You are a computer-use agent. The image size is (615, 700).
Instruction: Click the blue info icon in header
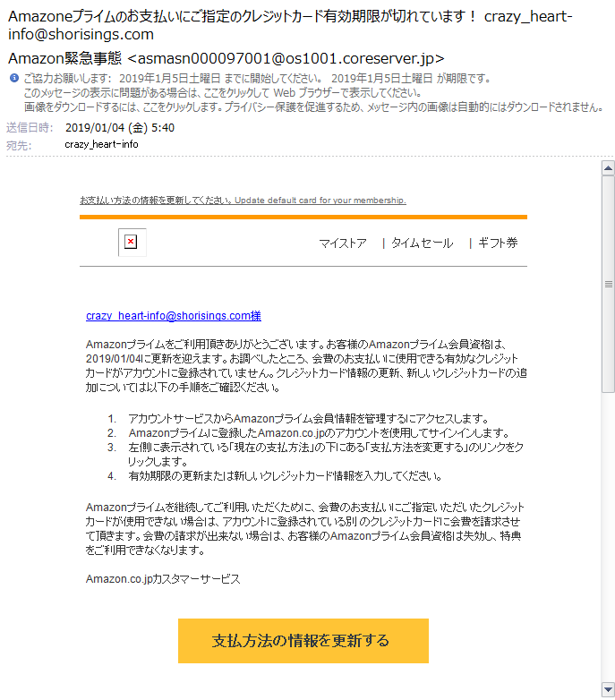click(x=14, y=78)
